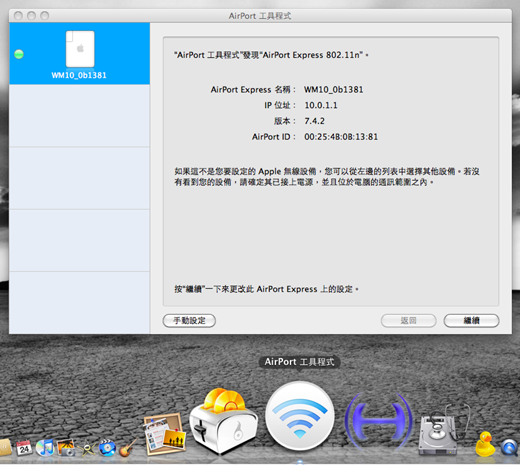The image size is (520, 465).
Task: Click the 繼續 continue button
Action: (471, 321)
